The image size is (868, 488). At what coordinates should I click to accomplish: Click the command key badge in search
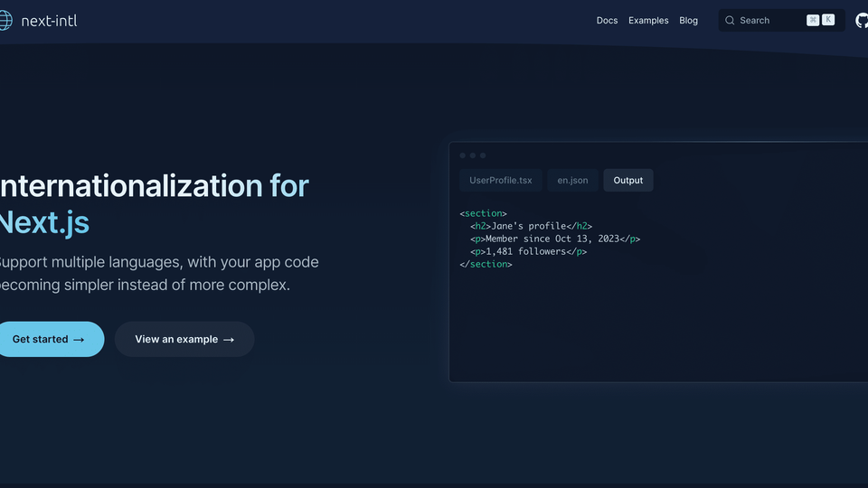tap(813, 20)
